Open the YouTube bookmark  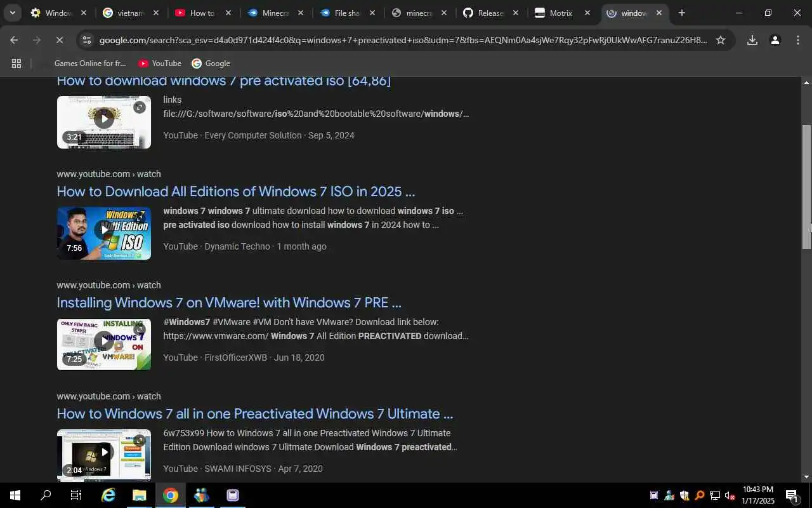click(x=160, y=63)
